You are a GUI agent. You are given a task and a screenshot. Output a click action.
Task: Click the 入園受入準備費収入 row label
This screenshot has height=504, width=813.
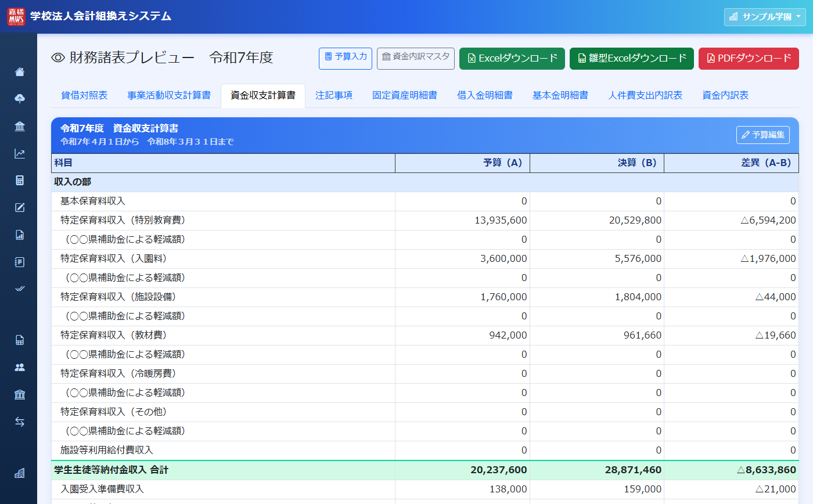pyautogui.click(x=102, y=489)
